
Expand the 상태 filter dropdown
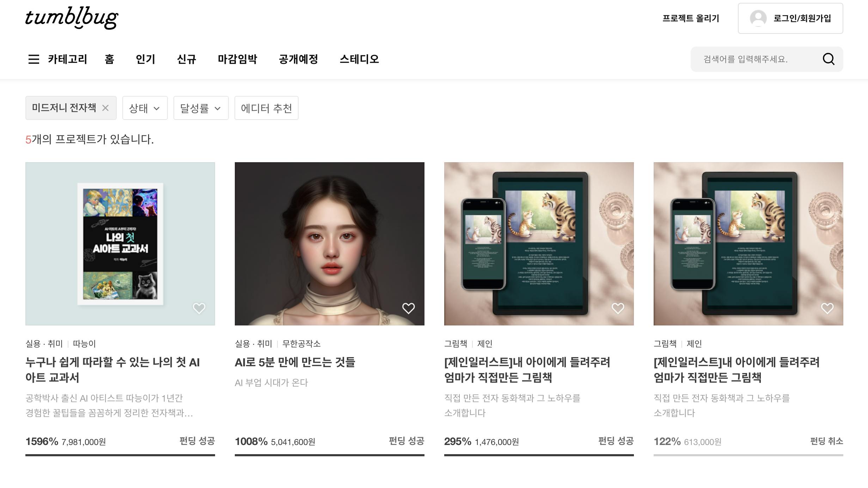pyautogui.click(x=145, y=108)
